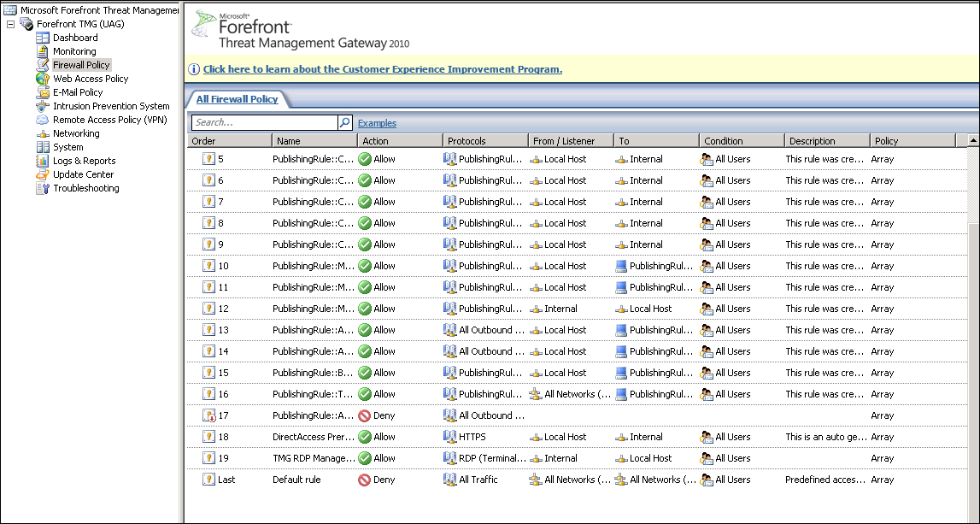Click the Description column header
The width and height of the screenshot is (980, 524).
827,141
